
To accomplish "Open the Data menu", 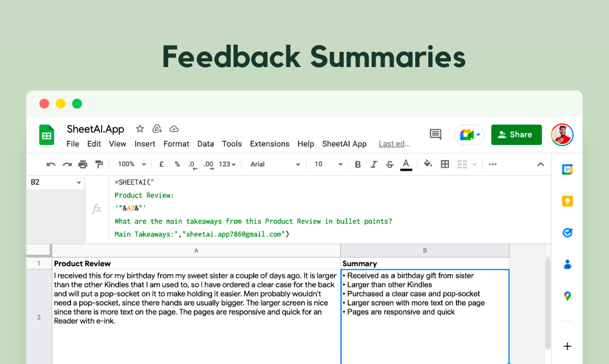I will pos(206,144).
